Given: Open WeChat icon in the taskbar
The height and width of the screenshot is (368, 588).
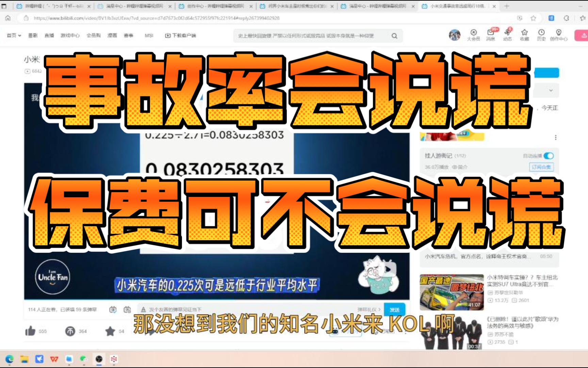Looking at the screenshot, I should click(84, 359).
